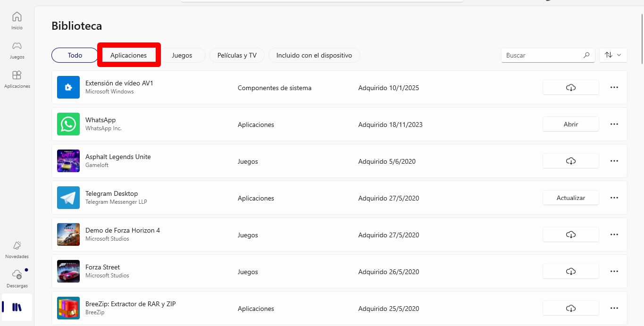Viewport: 644px width, 326px height.
Task: Click the BreeZip: Extractor de RAR y ZIP title
Action: pos(131,304)
